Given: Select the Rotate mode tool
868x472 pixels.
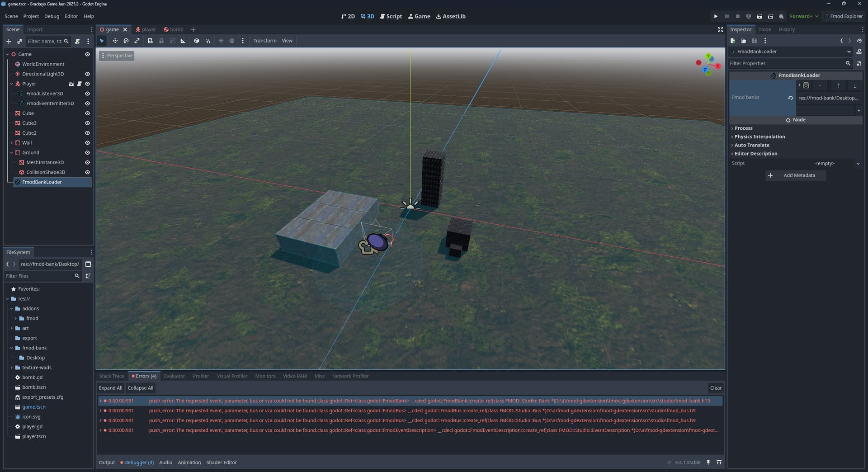Looking at the screenshot, I should coord(126,41).
